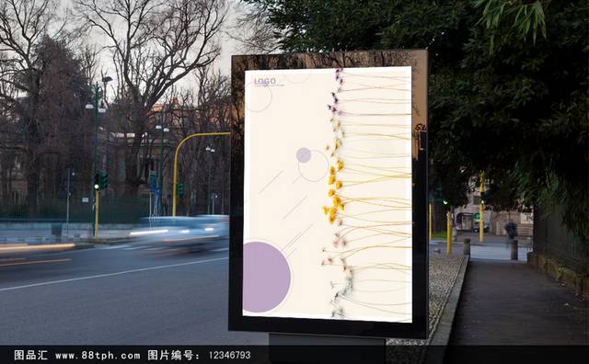589x364 pixels.
Task: Click the large purple circle on poster
Action: point(267,277)
